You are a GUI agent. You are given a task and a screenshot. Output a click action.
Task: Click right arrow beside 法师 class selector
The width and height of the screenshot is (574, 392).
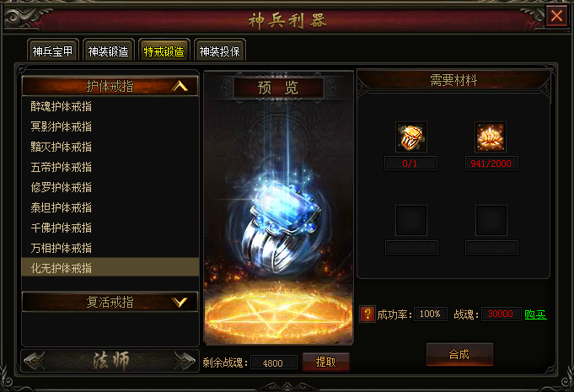(184, 361)
